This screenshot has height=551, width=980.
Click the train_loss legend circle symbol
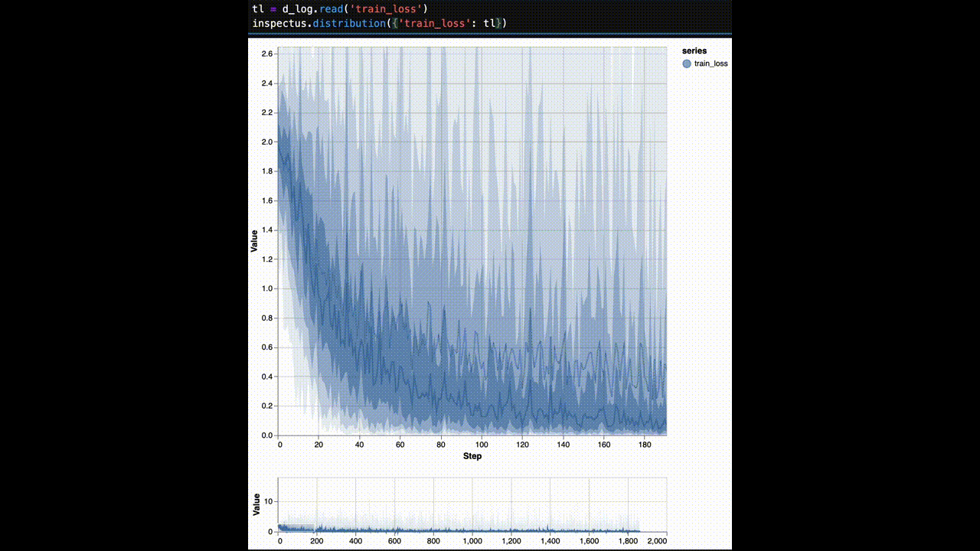(x=687, y=64)
